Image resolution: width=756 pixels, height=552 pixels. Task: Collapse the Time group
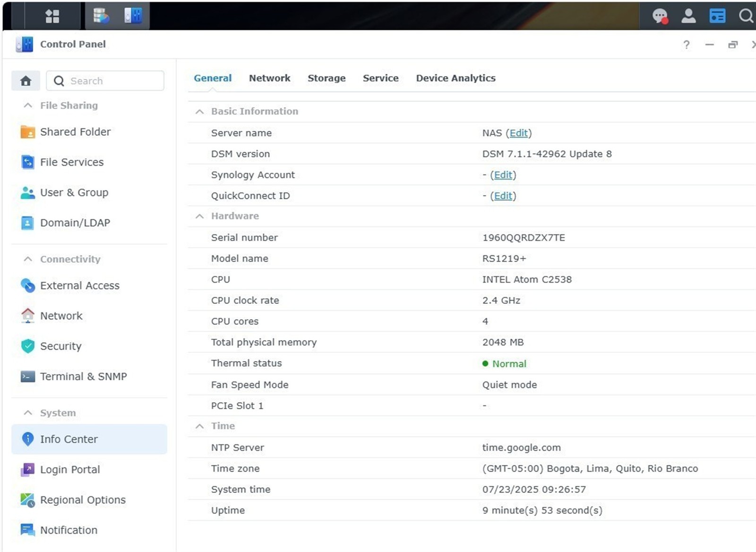pos(199,426)
